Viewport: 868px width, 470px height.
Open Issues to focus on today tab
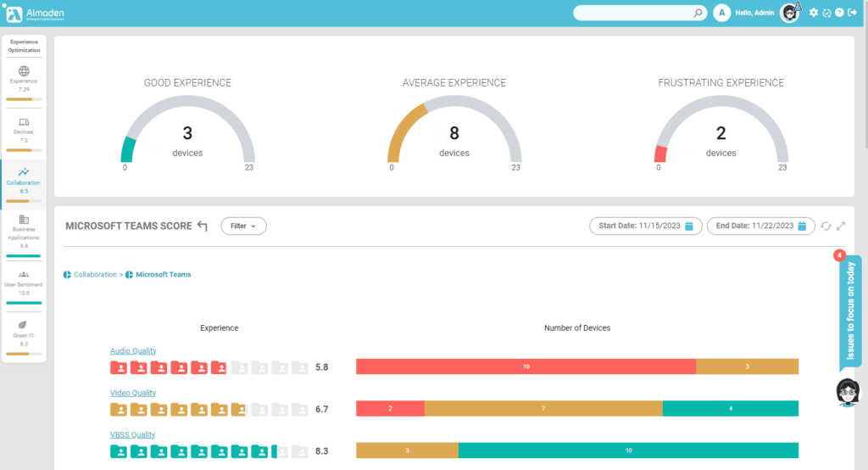850,311
